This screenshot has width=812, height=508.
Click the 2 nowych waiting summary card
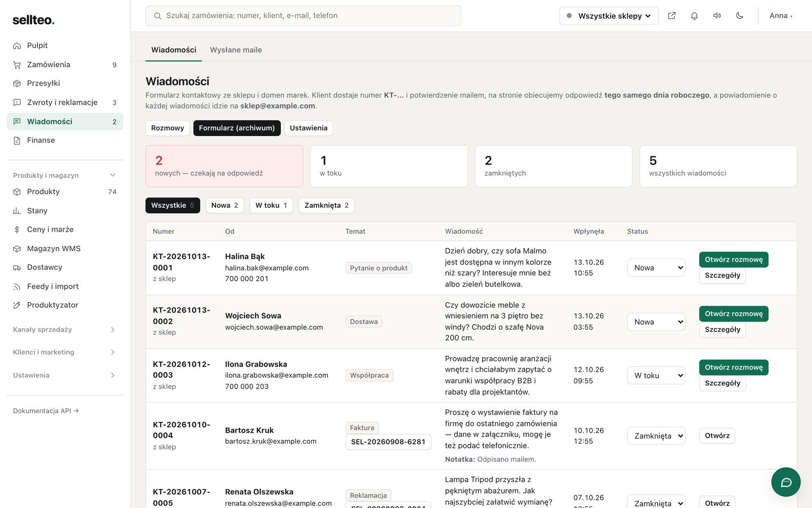pos(224,166)
